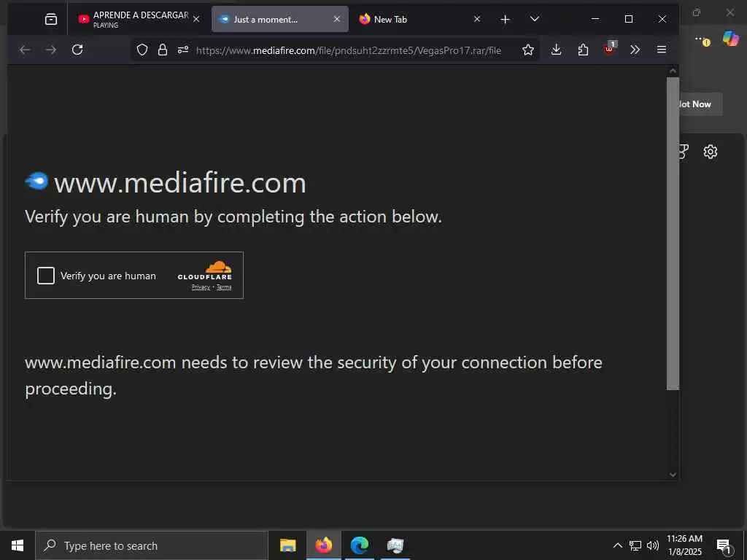The image size is (747, 560).
Task: Open the Extensions puzzle icon
Action: click(x=583, y=50)
